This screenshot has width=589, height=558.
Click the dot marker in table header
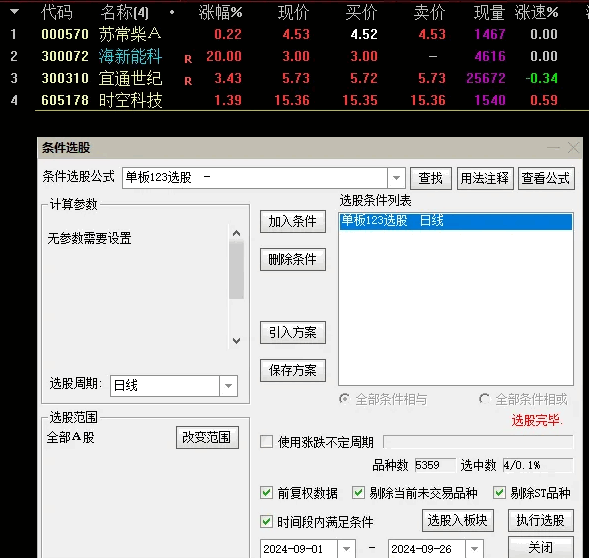point(172,12)
